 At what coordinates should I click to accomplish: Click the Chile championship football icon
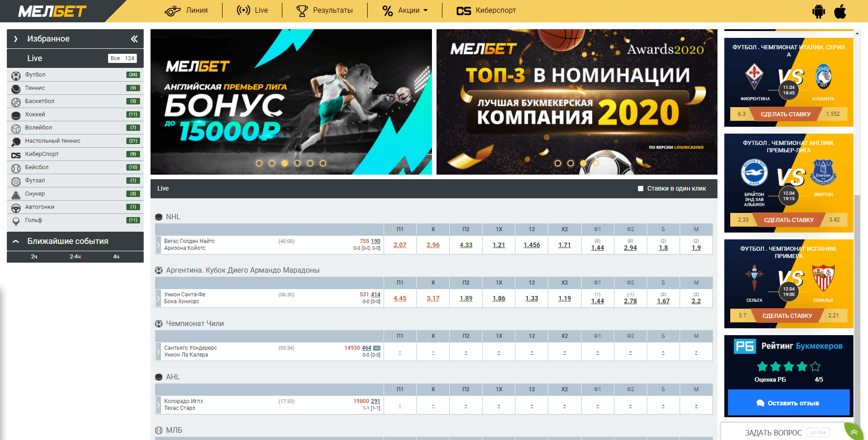pos(159,324)
